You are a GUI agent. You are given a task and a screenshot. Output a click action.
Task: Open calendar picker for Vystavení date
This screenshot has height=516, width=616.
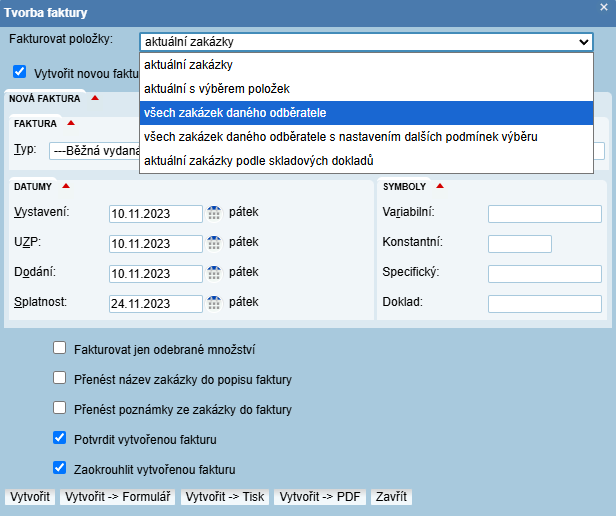[213, 212]
